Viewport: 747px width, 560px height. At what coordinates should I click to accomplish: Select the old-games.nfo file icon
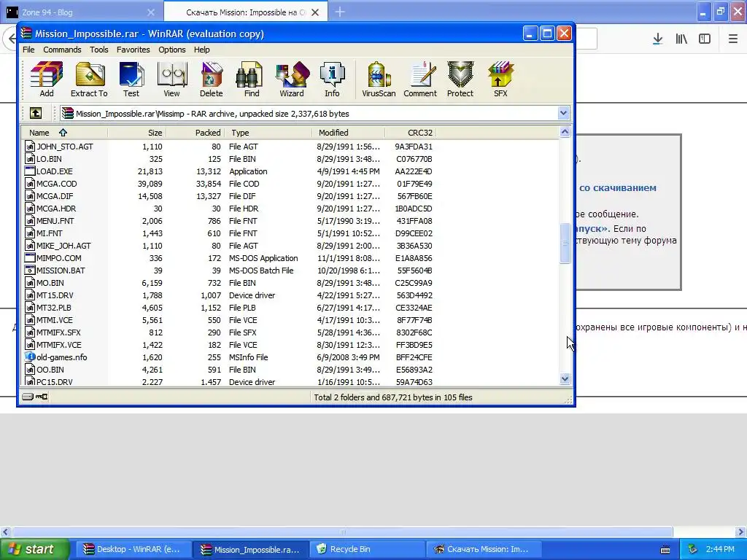click(30, 357)
